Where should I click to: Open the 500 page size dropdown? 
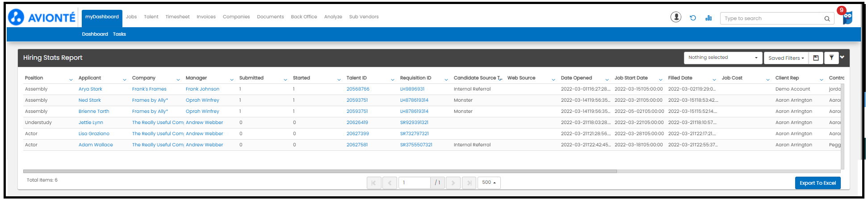coord(489,182)
